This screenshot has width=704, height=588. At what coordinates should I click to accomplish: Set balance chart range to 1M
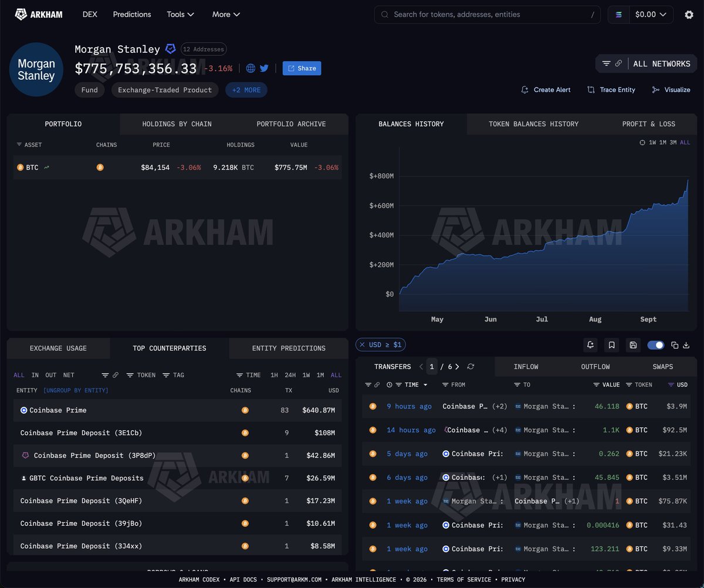tap(663, 143)
